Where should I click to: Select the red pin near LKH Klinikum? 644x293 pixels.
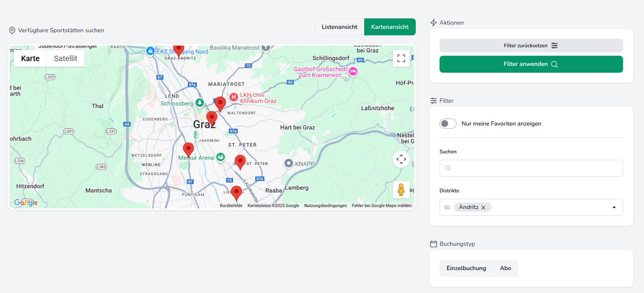coord(220,104)
